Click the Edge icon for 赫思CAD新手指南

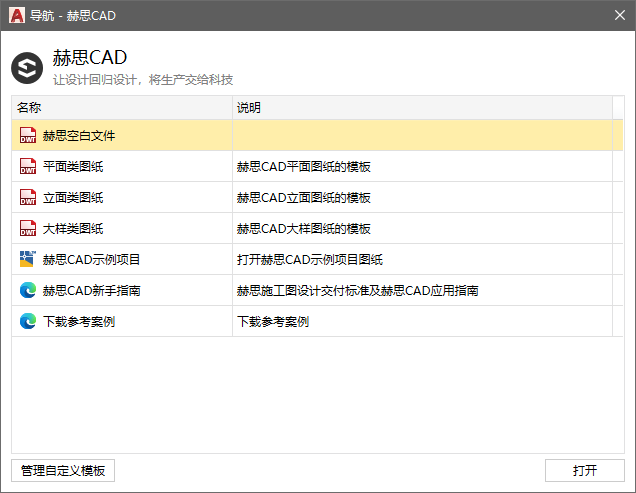(28, 291)
